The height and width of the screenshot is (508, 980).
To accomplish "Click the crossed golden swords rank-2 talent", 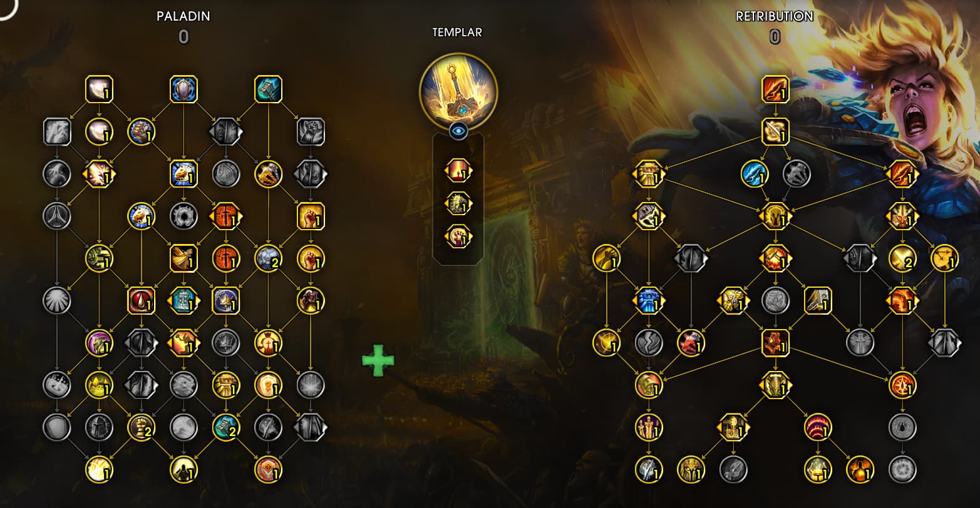I will tap(902, 258).
